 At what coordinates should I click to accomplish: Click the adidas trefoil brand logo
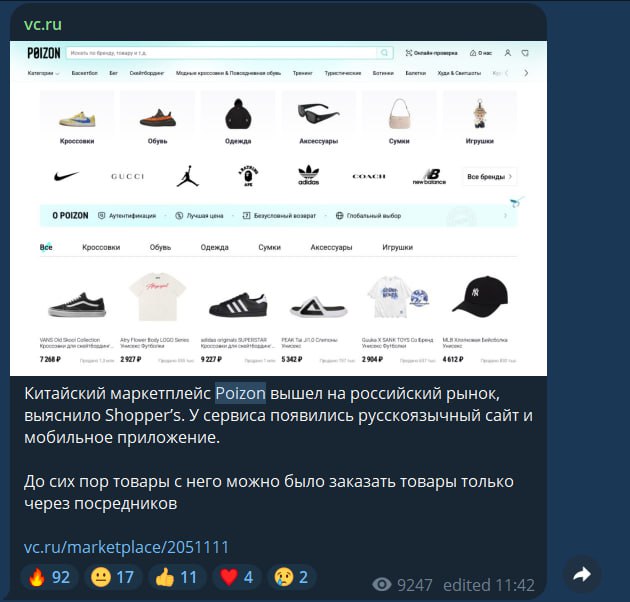[309, 176]
